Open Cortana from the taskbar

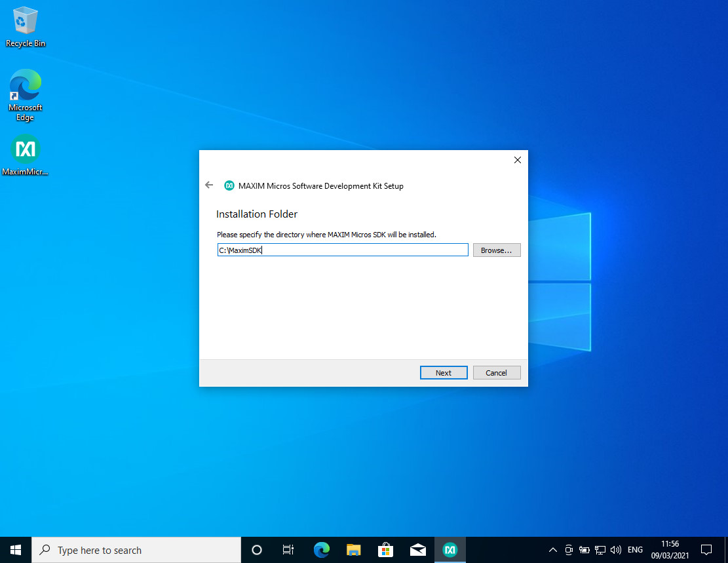pyautogui.click(x=256, y=550)
